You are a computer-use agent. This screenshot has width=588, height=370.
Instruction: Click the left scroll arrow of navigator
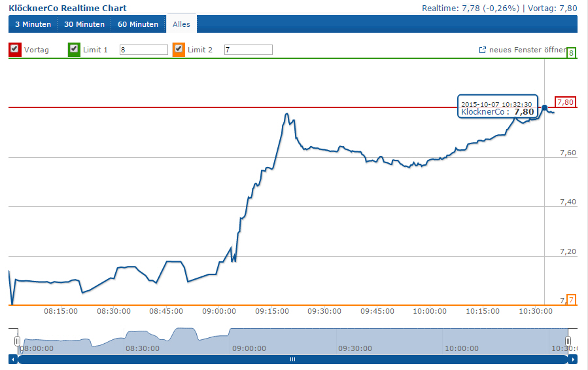[13, 360]
